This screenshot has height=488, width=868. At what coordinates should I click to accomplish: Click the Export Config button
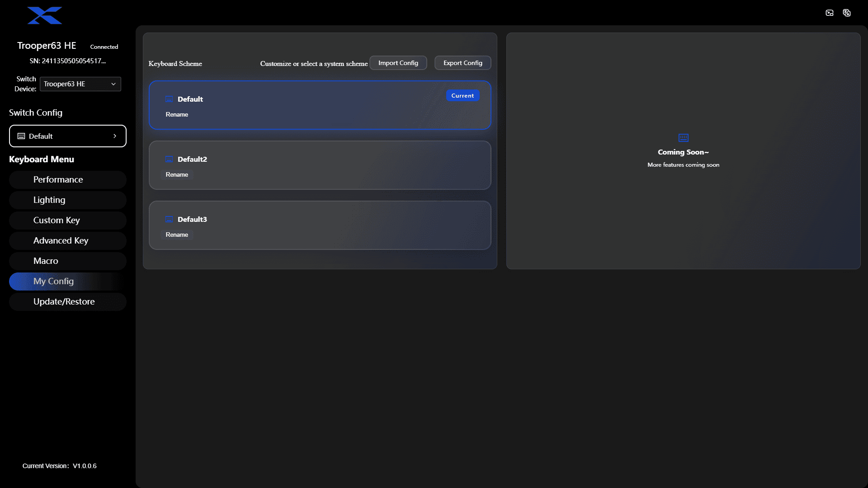tap(463, 63)
